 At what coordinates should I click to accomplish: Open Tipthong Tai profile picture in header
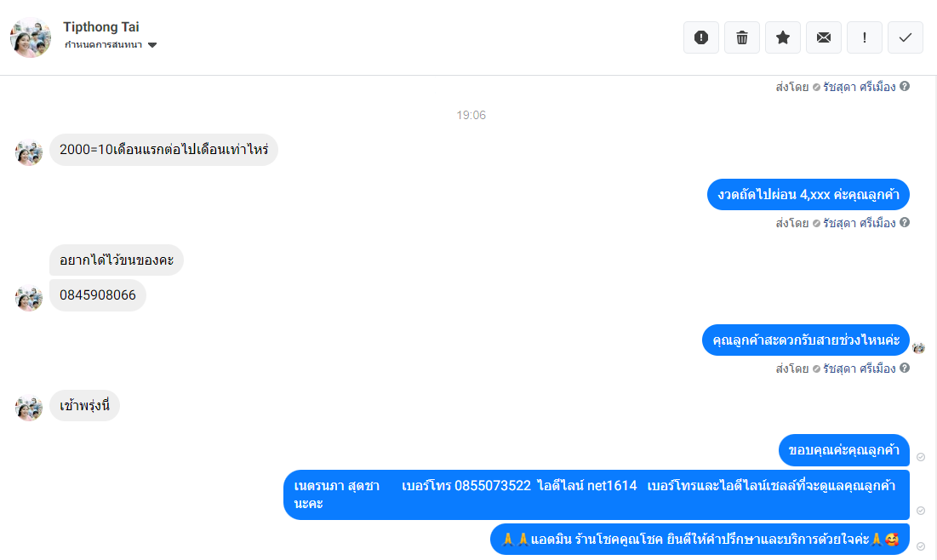click(31, 37)
